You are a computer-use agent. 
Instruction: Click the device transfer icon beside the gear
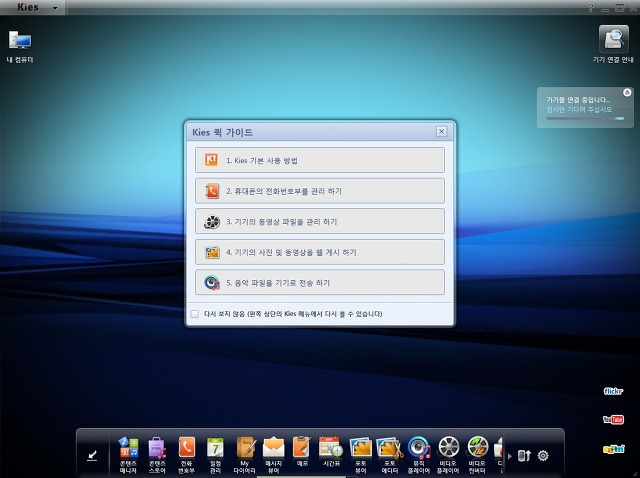tap(524, 455)
